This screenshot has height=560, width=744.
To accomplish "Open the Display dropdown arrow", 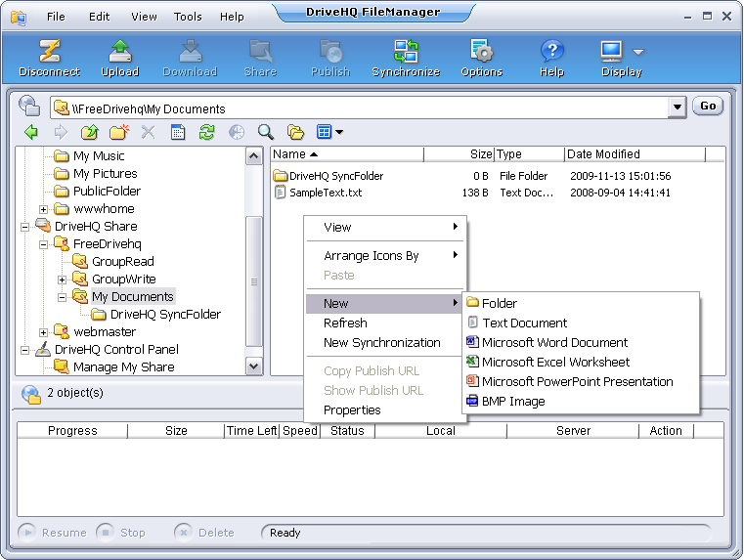I will [x=638, y=52].
